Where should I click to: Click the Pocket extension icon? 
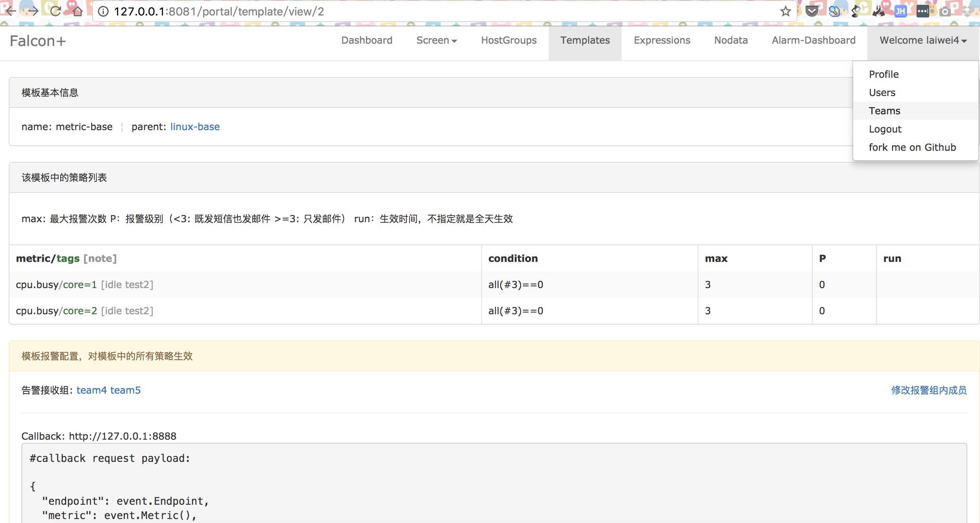812,12
